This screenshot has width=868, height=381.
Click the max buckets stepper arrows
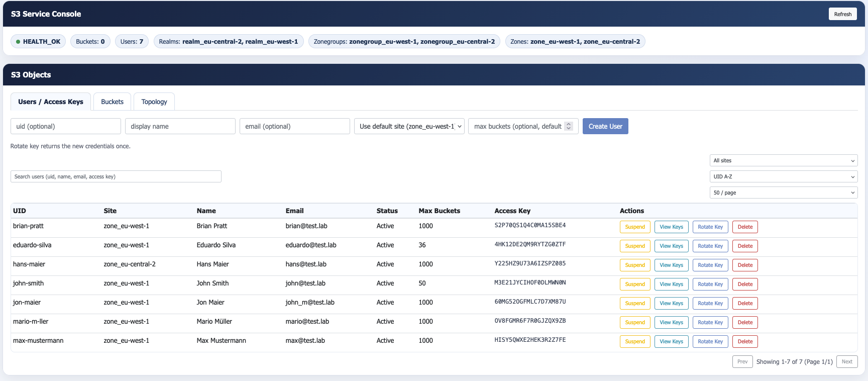point(569,126)
